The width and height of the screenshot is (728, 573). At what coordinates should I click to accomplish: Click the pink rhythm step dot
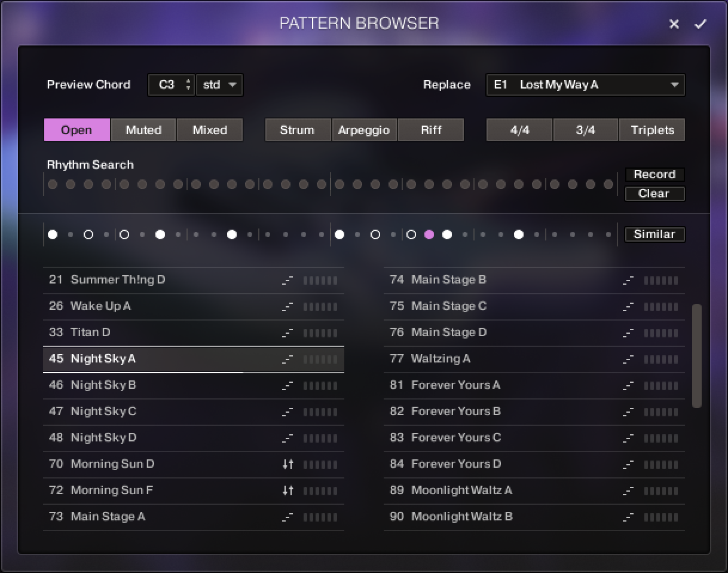(x=429, y=234)
